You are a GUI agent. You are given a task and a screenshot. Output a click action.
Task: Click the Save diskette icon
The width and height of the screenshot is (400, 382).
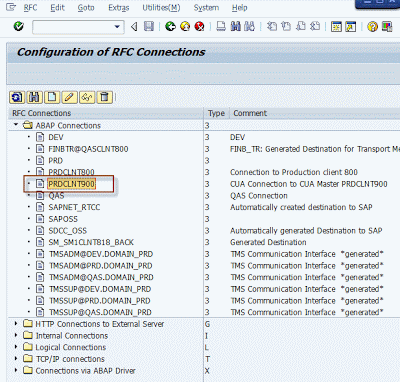(x=149, y=26)
